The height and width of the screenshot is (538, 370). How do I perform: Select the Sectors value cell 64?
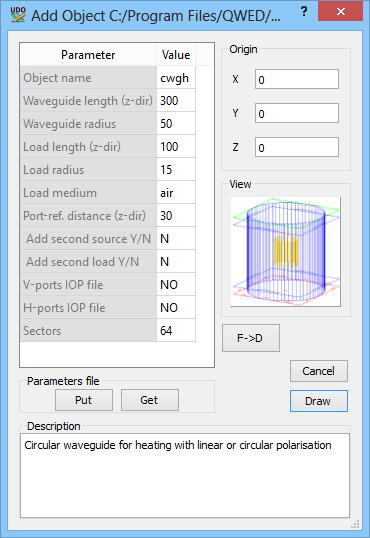tap(176, 331)
